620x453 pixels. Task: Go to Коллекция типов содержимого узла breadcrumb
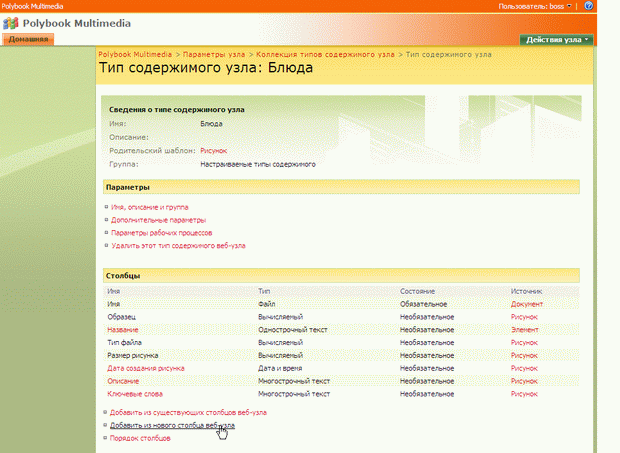coord(324,53)
